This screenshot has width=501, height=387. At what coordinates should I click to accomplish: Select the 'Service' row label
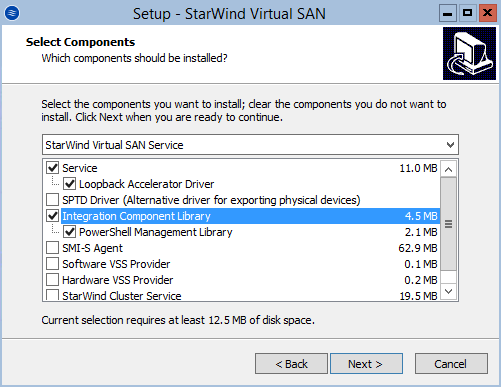80,168
